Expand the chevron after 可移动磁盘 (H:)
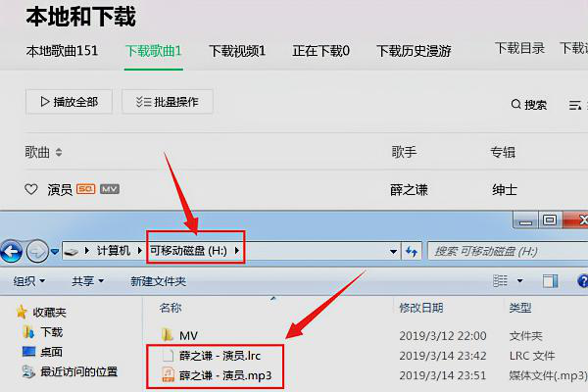Viewport: 588px width, 392px height. (237, 250)
